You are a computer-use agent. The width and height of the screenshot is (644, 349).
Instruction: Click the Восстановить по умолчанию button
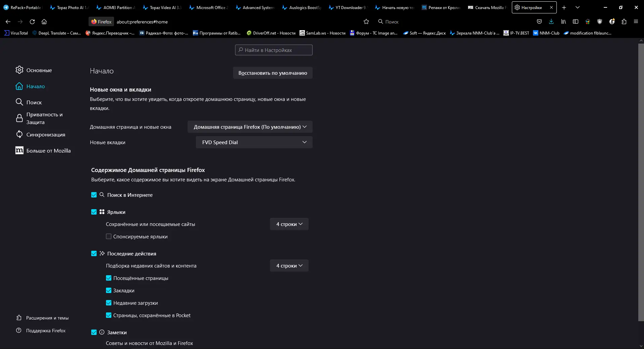pos(273,73)
